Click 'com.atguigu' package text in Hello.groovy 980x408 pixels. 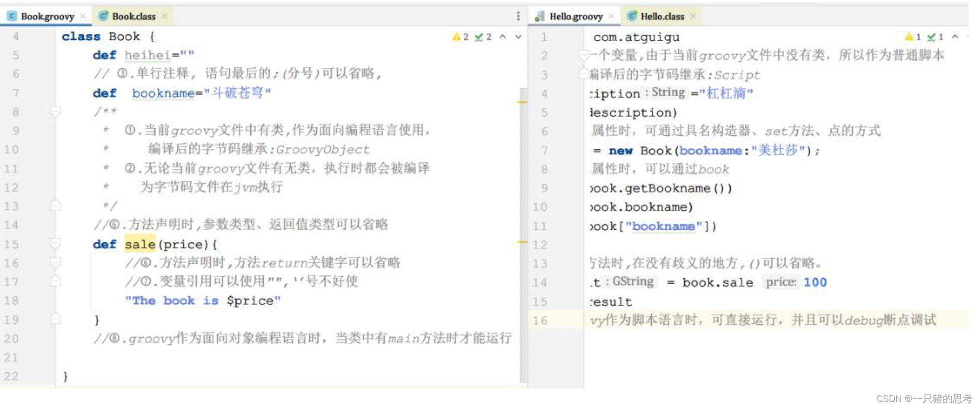pos(636,37)
